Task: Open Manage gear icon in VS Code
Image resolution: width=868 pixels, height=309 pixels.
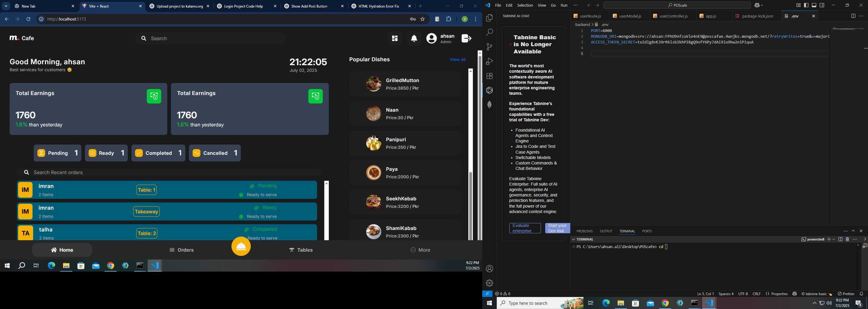Action: (489, 283)
